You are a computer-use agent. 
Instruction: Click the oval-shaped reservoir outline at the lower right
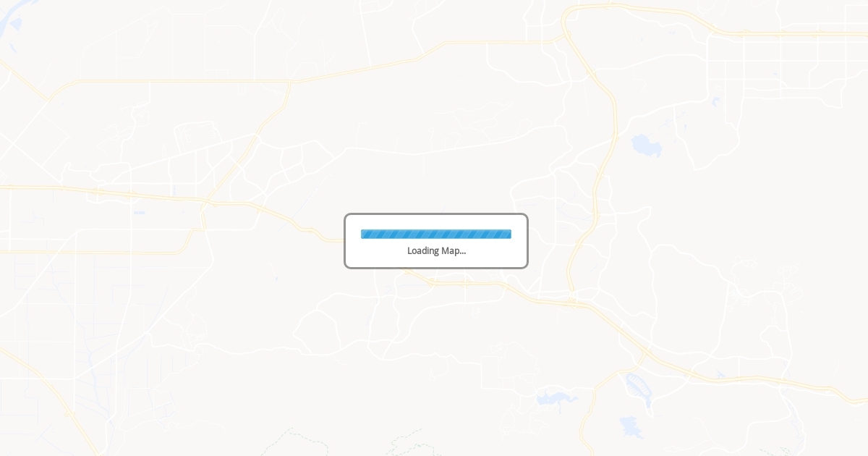coord(638,389)
